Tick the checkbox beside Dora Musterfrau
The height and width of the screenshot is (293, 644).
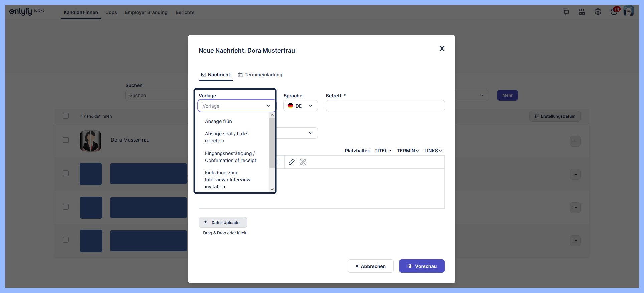[x=66, y=140]
